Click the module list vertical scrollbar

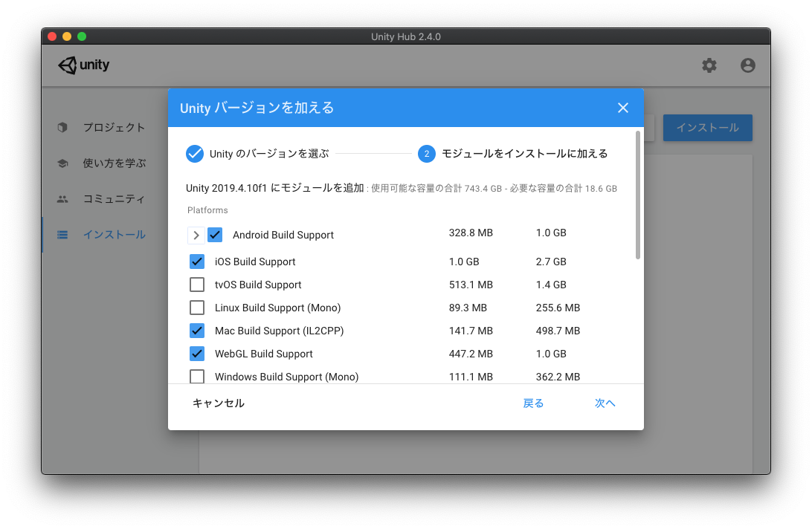[637, 195]
